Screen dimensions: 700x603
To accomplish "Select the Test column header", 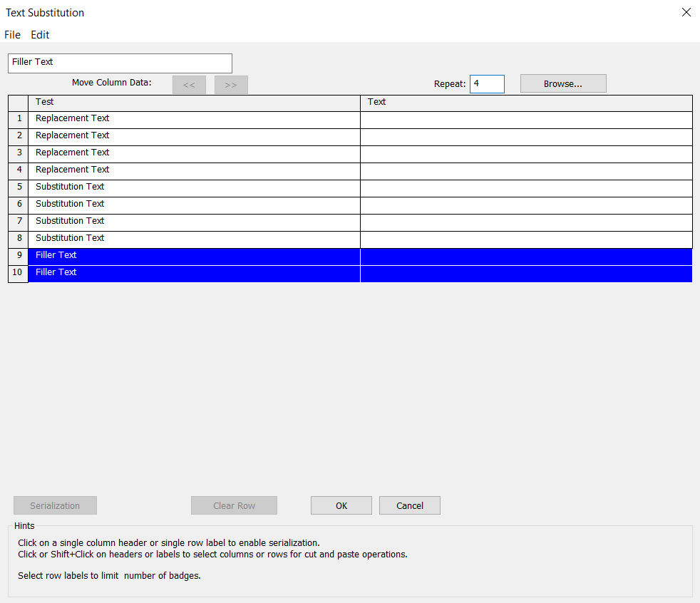I will tap(194, 103).
